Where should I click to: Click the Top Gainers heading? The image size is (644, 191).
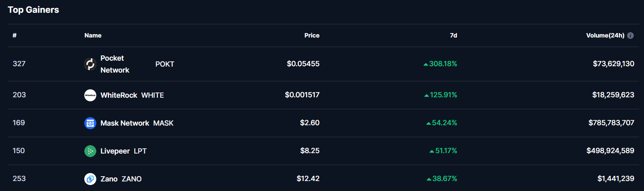pos(34,10)
